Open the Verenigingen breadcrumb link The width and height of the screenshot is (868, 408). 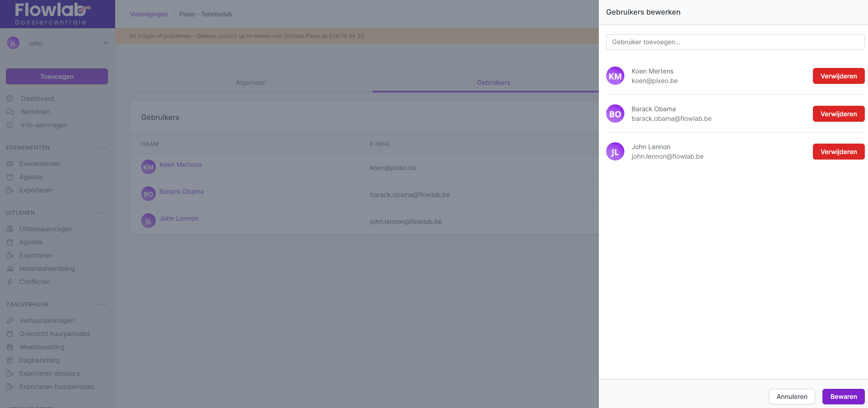tap(149, 14)
